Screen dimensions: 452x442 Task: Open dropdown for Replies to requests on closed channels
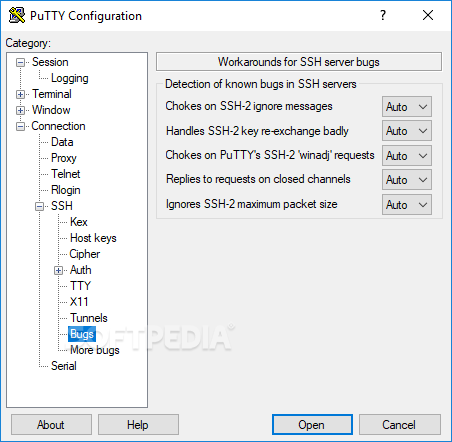click(407, 180)
